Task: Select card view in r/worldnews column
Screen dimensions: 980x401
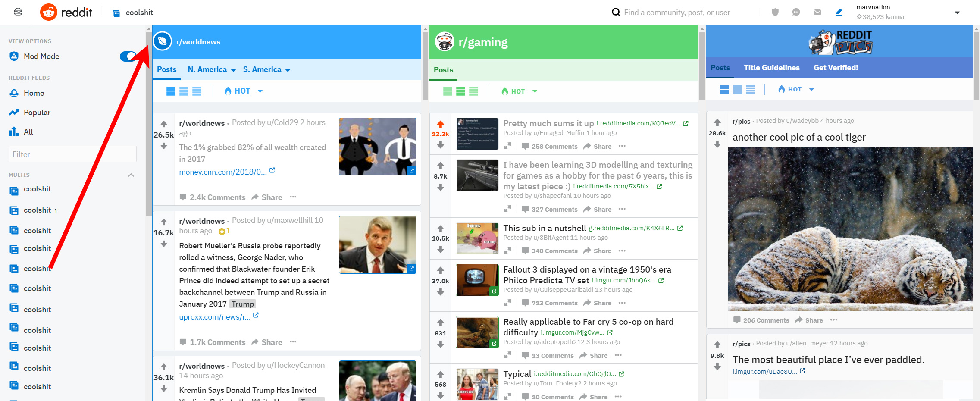Action: (171, 91)
